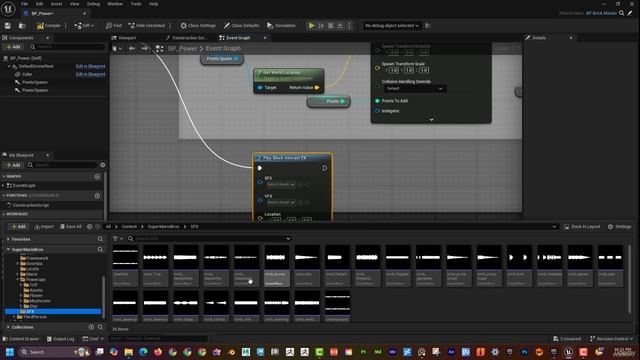Click Import in Content Browser
The image size is (640, 360).
coord(44,227)
